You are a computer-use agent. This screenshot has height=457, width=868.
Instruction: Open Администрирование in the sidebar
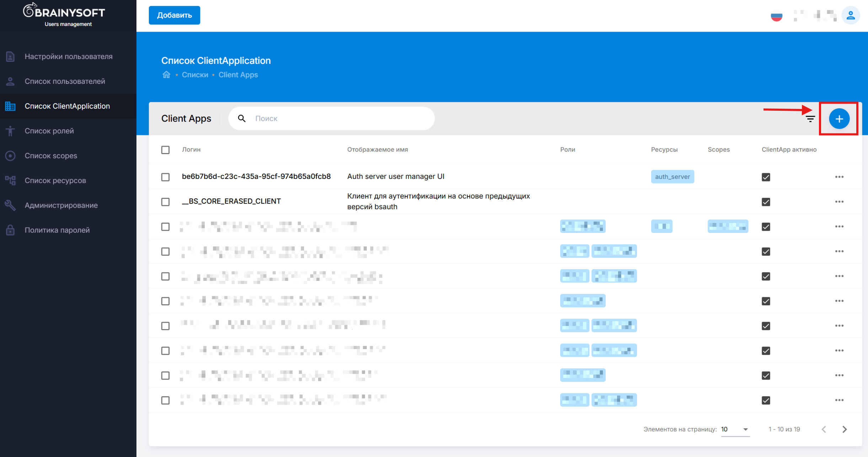pyautogui.click(x=61, y=205)
